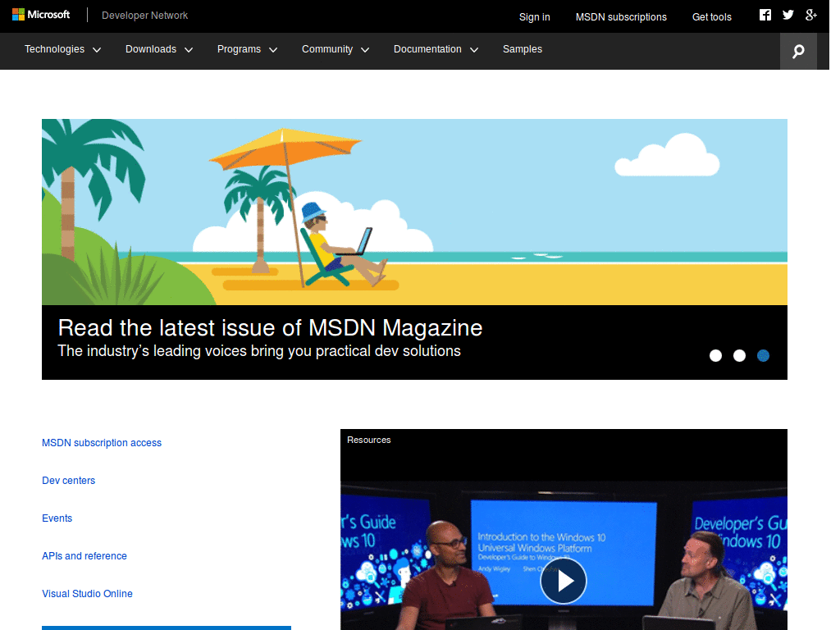The width and height of the screenshot is (840, 630).
Task: Open MSDN subscription access link
Action: pos(102,443)
